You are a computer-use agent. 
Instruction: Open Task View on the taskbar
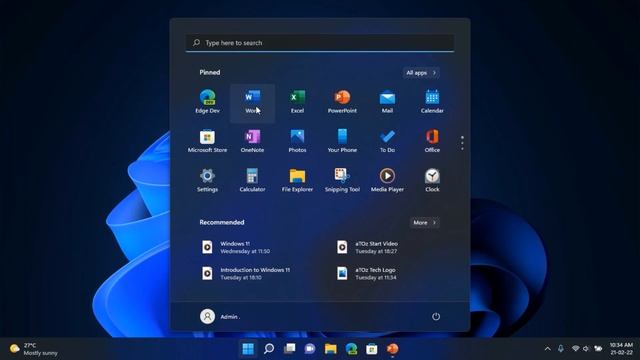click(x=289, y=349)
